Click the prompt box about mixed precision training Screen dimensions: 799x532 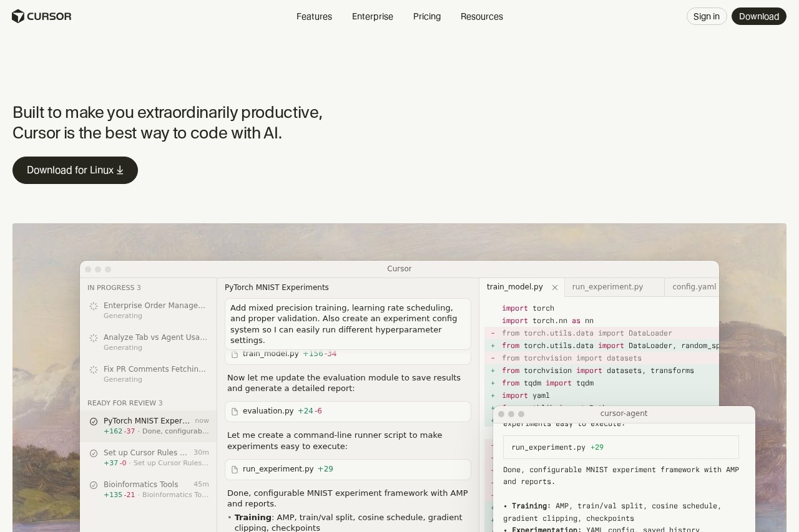[x=348, y=324]
